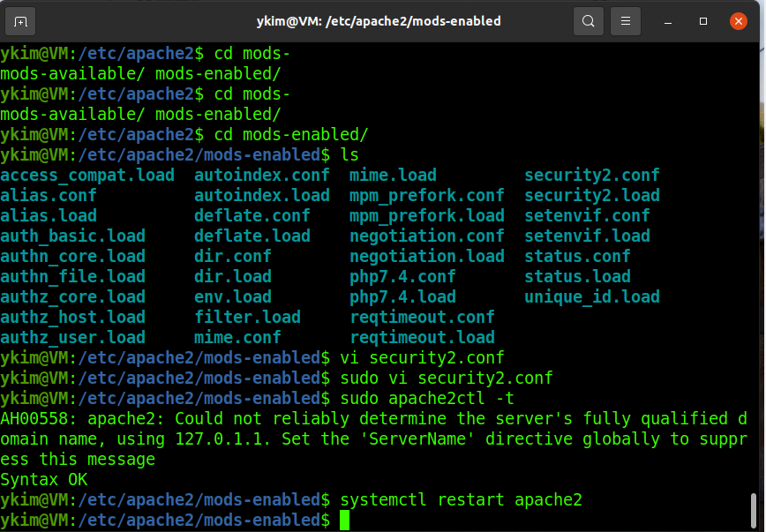
Task: Click deflate.load file name
Action: tap(252, 236)
